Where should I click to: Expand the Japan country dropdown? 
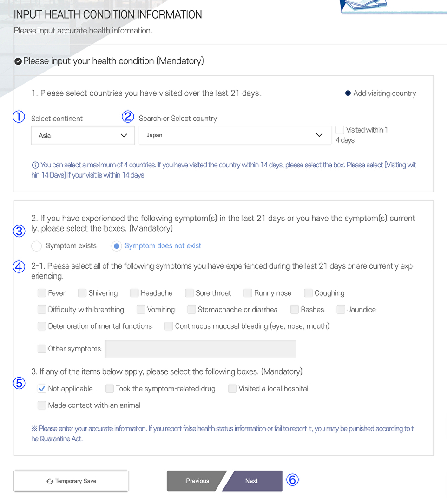(x=235, y=135)
